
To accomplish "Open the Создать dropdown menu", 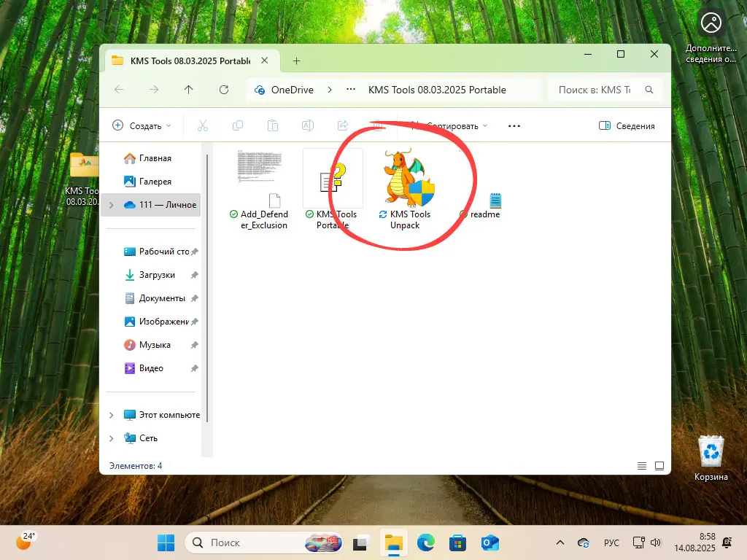I will (142, 126).
